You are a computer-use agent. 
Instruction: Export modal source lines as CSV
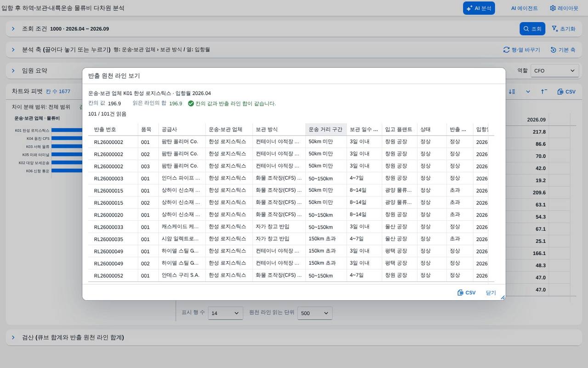[x=466, y=293]
